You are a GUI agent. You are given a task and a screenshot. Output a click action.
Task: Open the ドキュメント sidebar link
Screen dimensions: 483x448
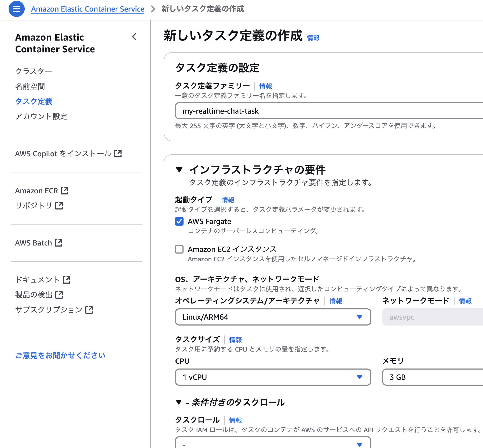click(x=37, y=280)
